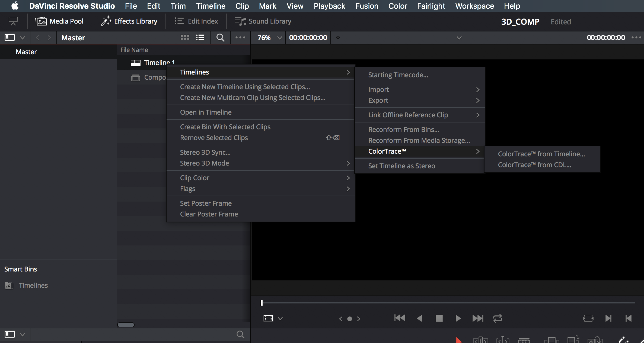Select Set Timeline as Stereo
The height and width of the screenshot is (343, 644).
point(401,166)
